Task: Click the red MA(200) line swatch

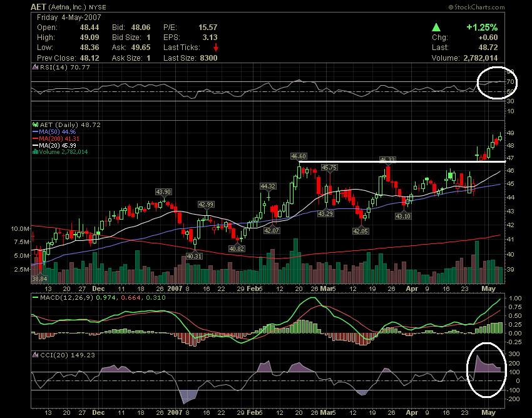Action: point(35,138)
